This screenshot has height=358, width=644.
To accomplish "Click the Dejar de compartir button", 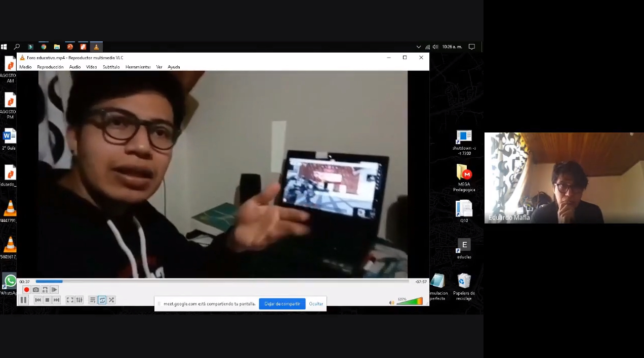I will [282, 304].
